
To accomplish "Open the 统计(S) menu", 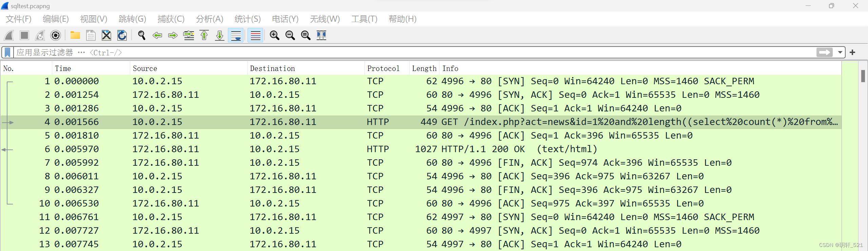I will (248, 19).
